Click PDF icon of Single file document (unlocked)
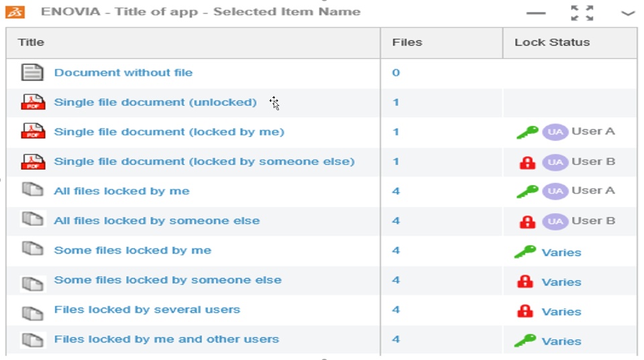The width and height of the screenshot is (644, 360). pos(33,102)
